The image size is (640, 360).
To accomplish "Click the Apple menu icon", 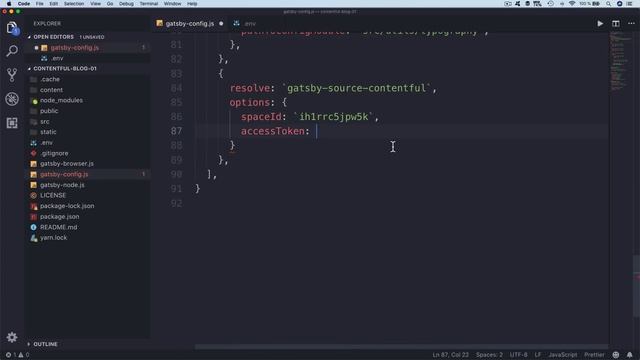I will click(9, 4).
